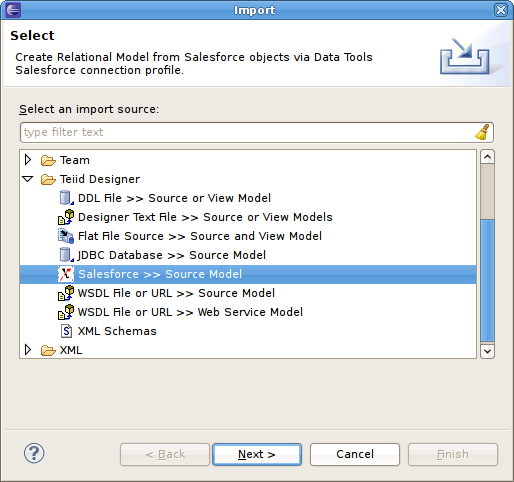Click the Salesforce source model icon
The width and height of the screenshot is (514, 482).
pyautogui.click(x=66, y=274)
